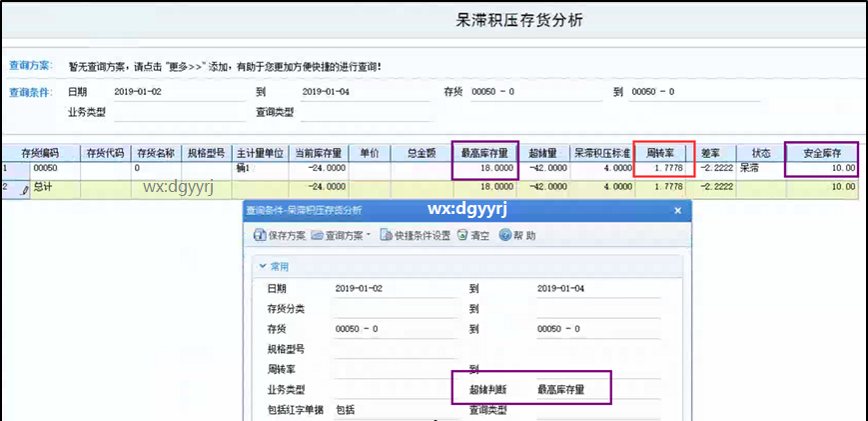This screenshot has width=868, height=421.
Task: Click the 状态 column header
Action: coord(760,153)
